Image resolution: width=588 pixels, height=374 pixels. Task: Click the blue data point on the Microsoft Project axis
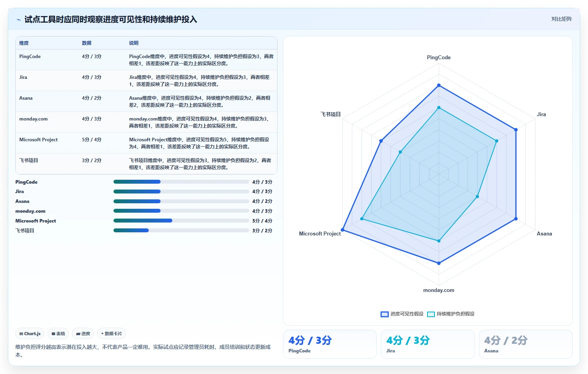343,230
